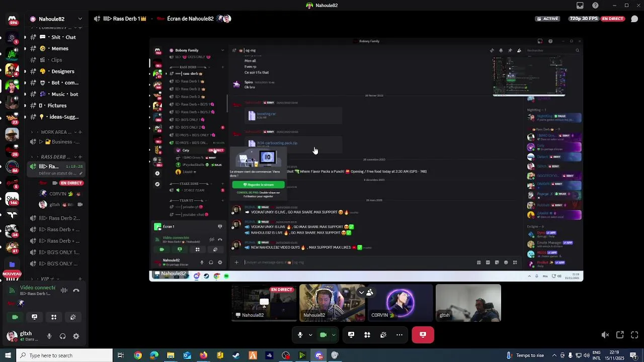The image size is (644, 362).
Task: Toggle camera in voice panel
Action: tap(15, 317)
